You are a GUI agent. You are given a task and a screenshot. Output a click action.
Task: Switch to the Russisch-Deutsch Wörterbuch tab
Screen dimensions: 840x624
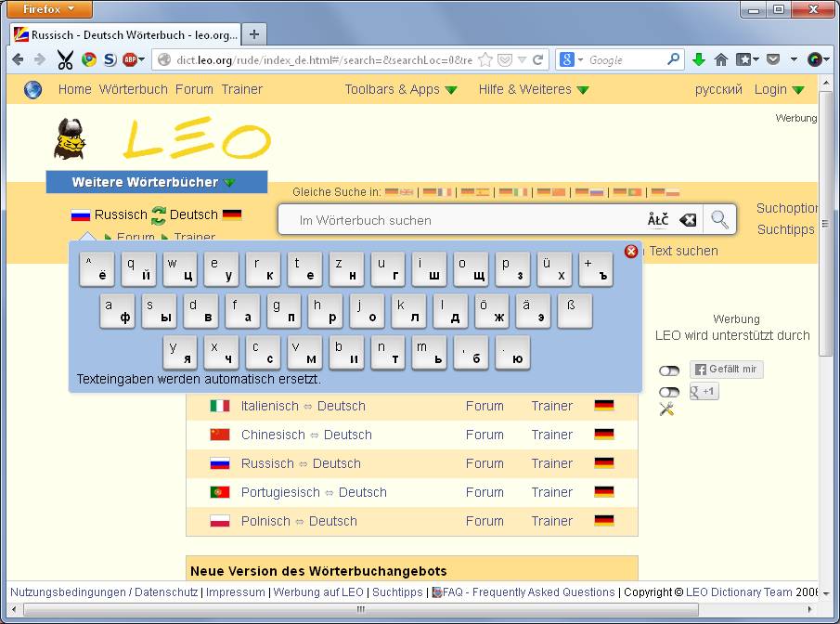[121, 34]
